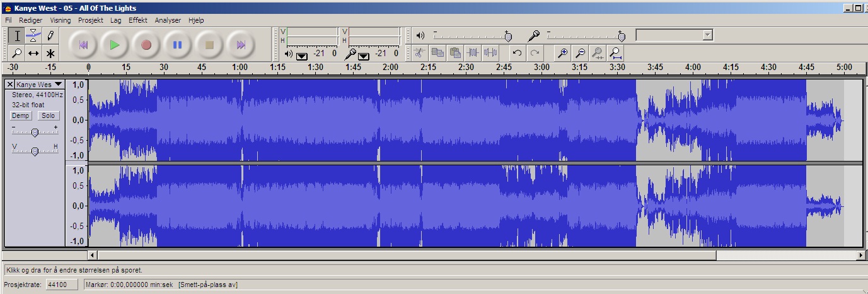Pause playback with the blue Pause button
Screen dimensions: 868x294
[177, 45]
